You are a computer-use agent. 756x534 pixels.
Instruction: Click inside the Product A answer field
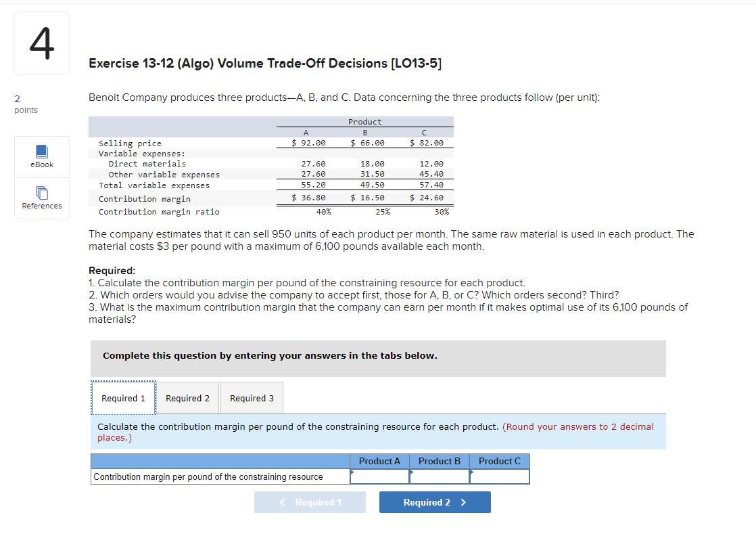(x=379, y=476)
